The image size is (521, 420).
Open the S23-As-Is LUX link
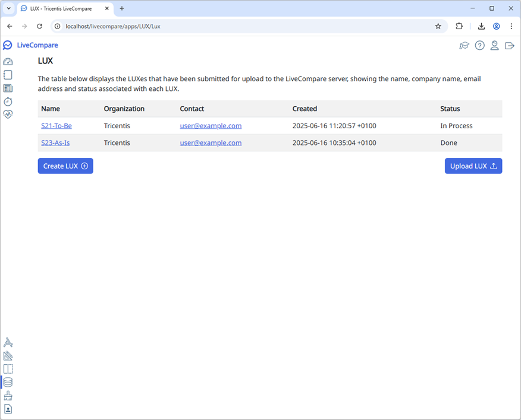click(55, 143)
